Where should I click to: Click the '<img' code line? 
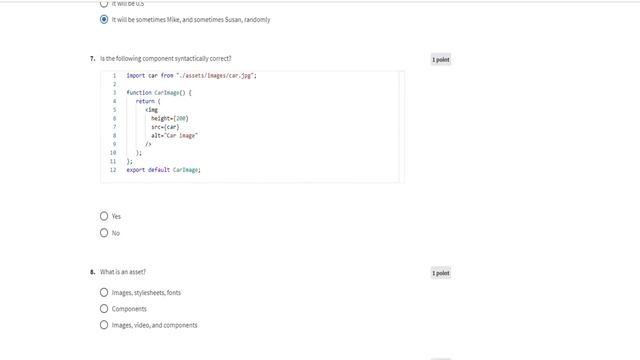click(x=151, y=110)
